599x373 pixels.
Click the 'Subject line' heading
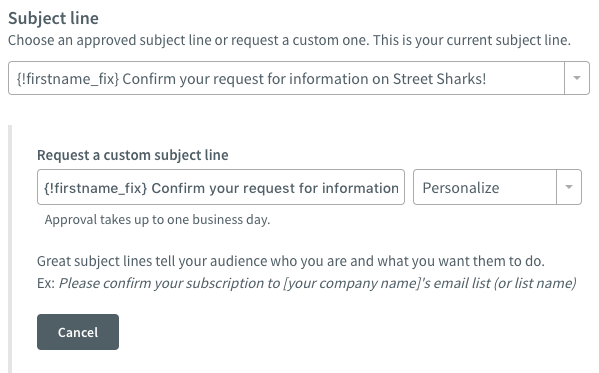point(53,18)
